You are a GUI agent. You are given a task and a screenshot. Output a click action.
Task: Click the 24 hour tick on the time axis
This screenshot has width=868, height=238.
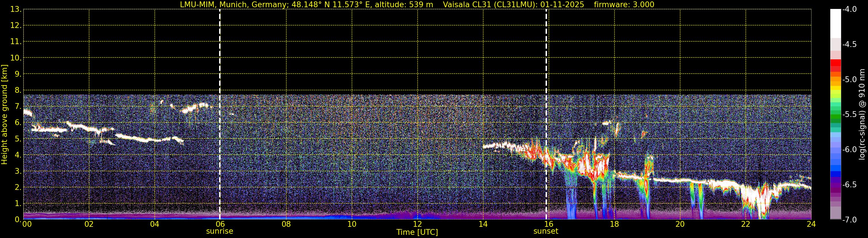click(811, 224)
